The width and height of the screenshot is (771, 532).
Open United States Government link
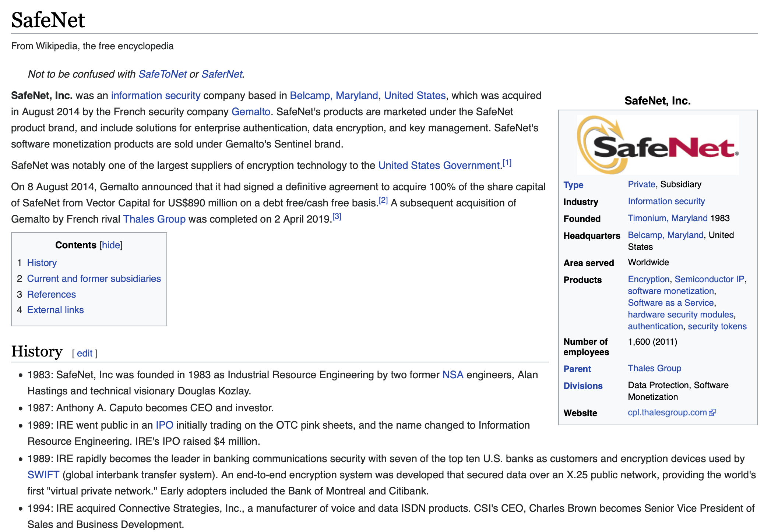[x=439, y=165]
